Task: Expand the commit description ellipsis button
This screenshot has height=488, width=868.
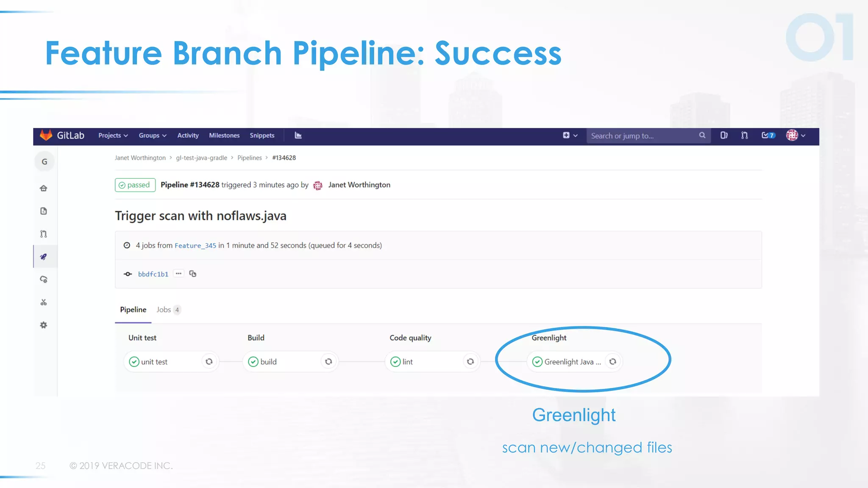Action: coord(179,274)
